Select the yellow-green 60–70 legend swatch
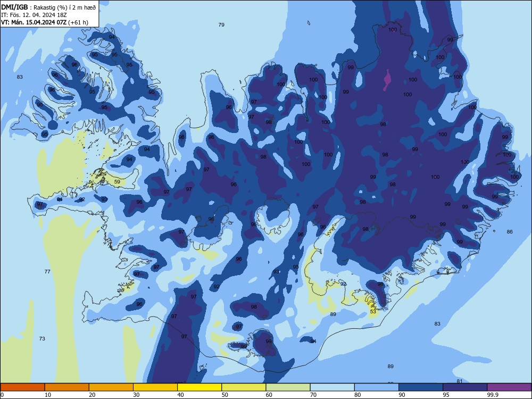Viewport: 532px width, 399px height. [x=288, y=387]
